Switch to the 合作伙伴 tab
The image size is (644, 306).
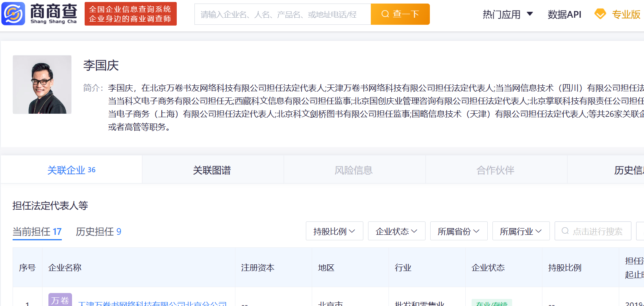pyautogui.click(x=496, y=170)
